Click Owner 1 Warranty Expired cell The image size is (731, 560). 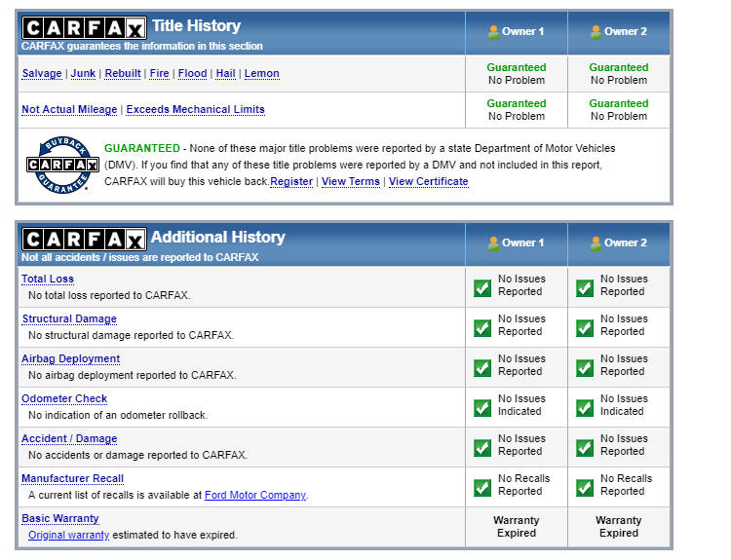[517, 527]
